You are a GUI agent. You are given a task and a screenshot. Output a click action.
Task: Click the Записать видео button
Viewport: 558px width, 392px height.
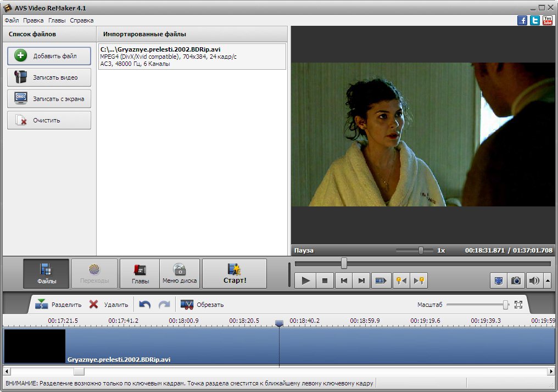click(x=49, y=77)
